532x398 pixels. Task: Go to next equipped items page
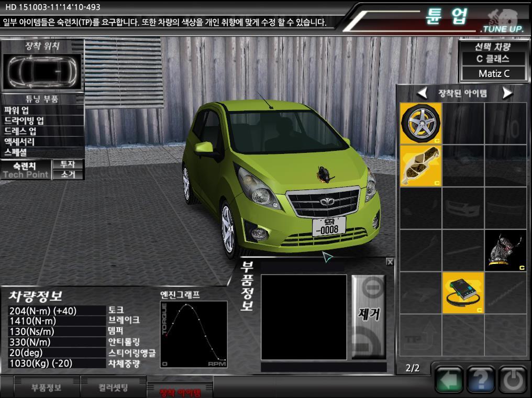coord(507,93)
